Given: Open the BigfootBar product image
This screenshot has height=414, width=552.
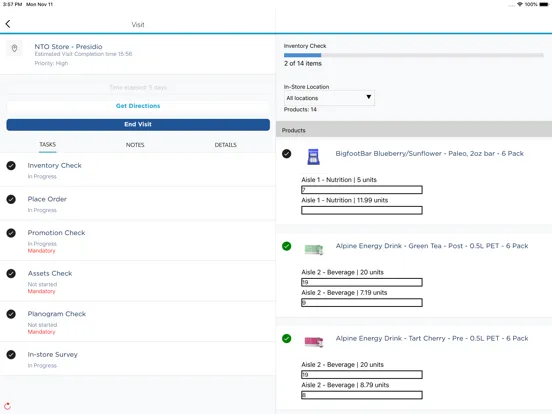Looking at the screenshot, I should point(313,157).
